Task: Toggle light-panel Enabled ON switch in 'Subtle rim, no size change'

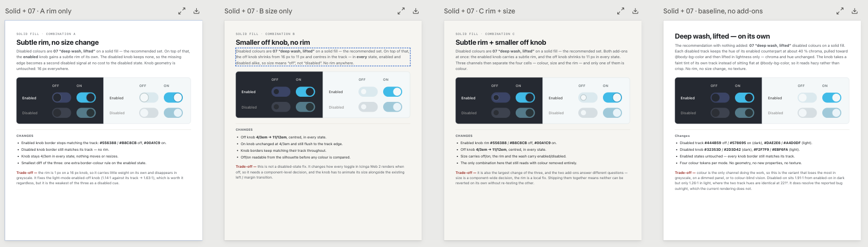Action: pos(173,97)
